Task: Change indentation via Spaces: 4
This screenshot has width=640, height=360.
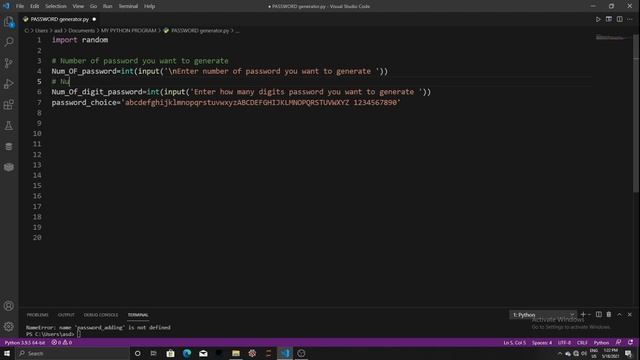Action: (542, 342)
